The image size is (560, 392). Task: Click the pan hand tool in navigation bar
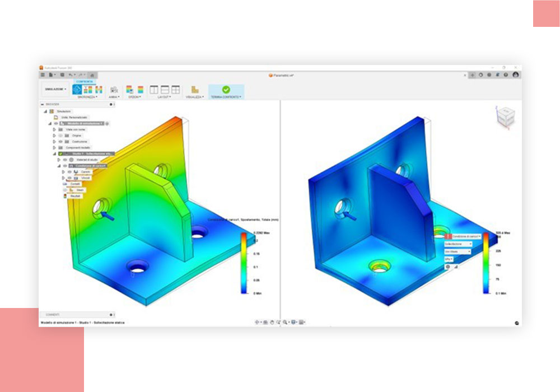click(x=272, y=322)
